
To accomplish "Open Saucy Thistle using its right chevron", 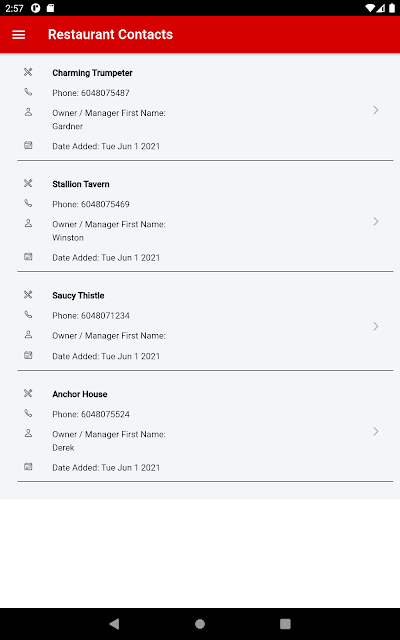I will (376, 326).
